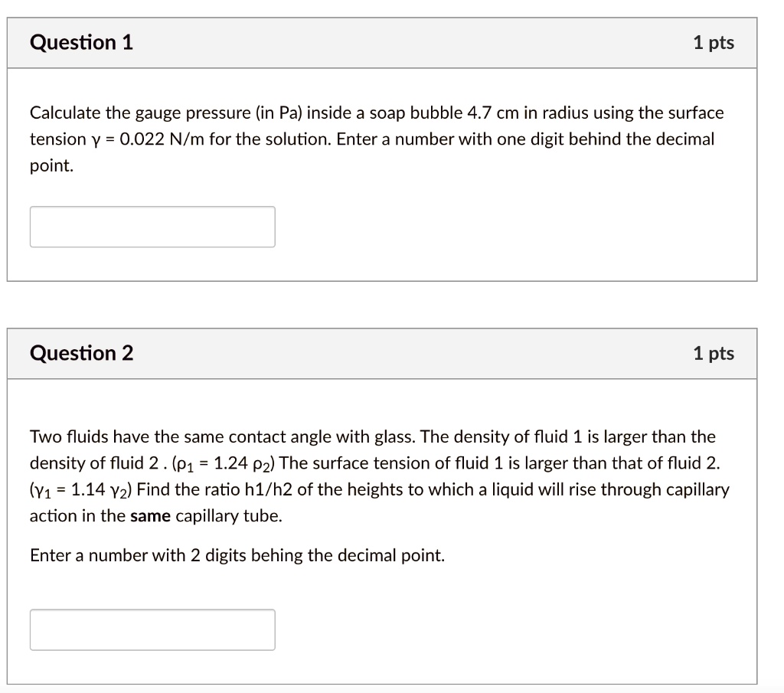Select the text γ1 = 1.14 γ2
The width and height of the screenshot is (784, 693).
point(78,489)
